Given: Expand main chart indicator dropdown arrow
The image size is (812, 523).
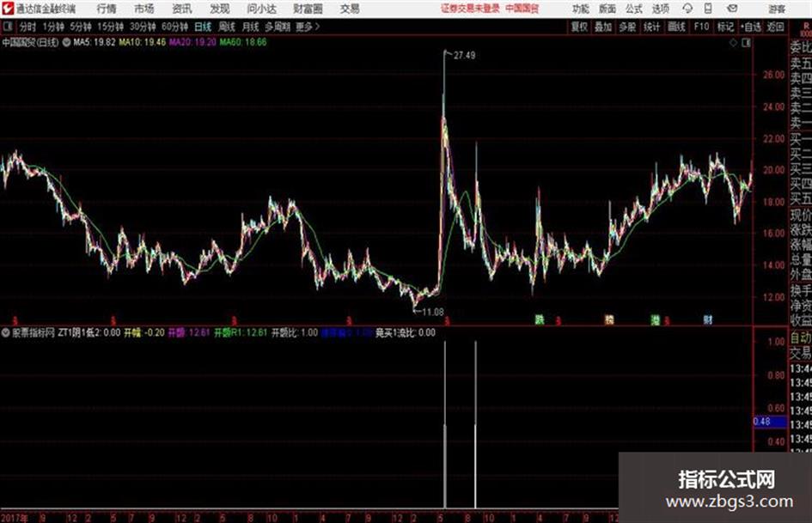Looking at the screenshot, I should point(66,42).
